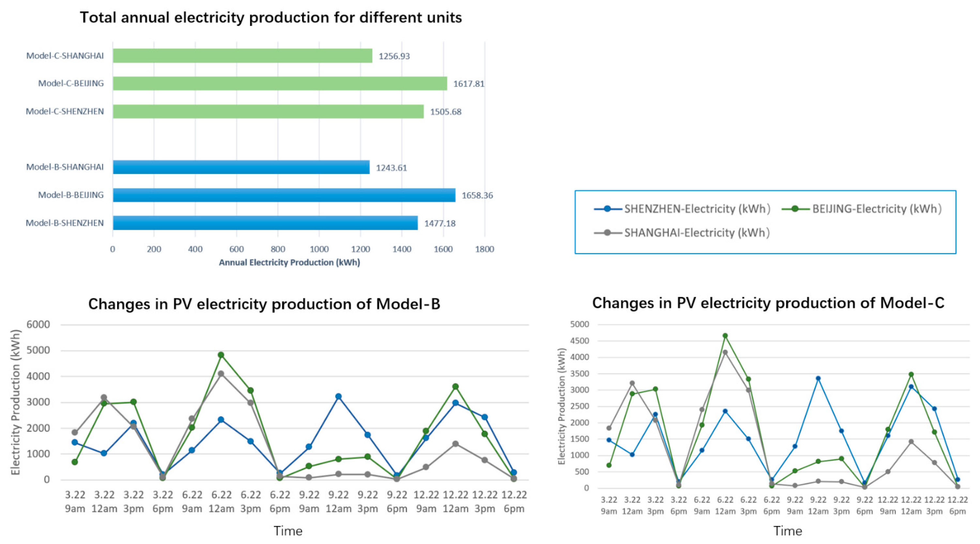980x544 pixels.
Task: Click 1477.18 data label
Action: coord(440,223)
